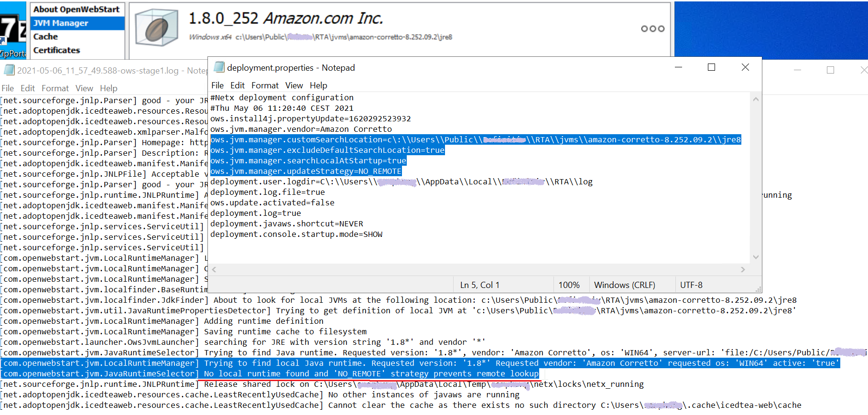
Task: Open Help menu in ows-stage1.log Notepad
Action: tap(108, 88)
